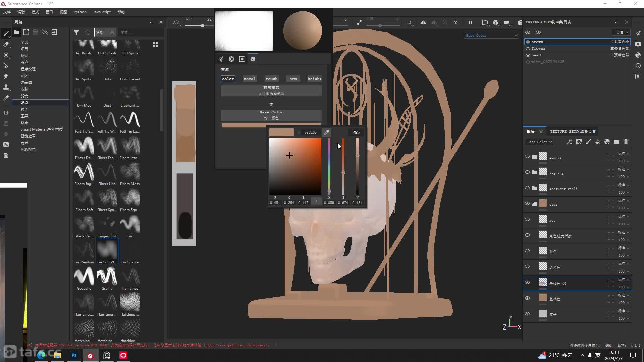Hide the rou layer
This screenshot has width=644, height=362.
(x=527, y=220)
